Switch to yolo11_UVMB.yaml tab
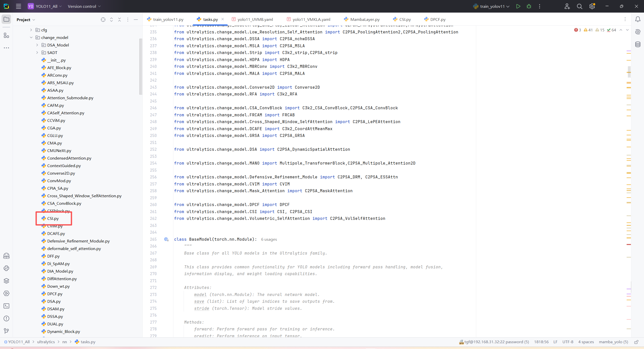 [255, 19]
